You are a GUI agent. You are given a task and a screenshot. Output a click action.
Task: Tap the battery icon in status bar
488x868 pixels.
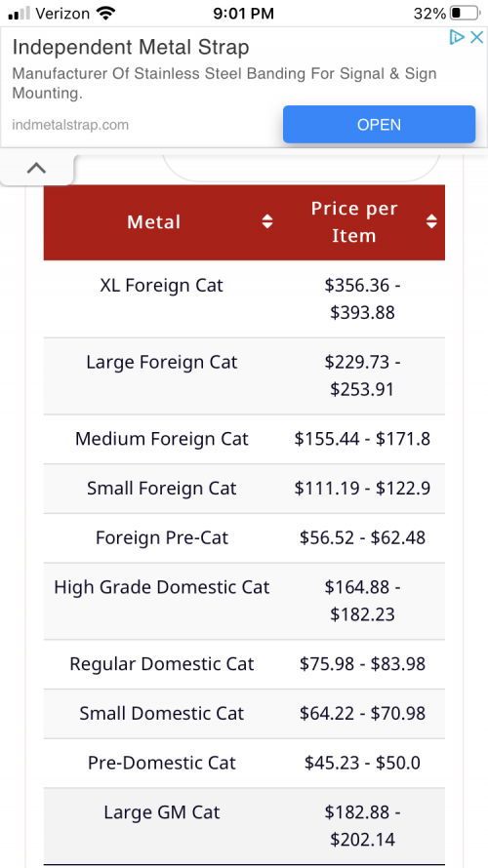click(x=465, y=14)
